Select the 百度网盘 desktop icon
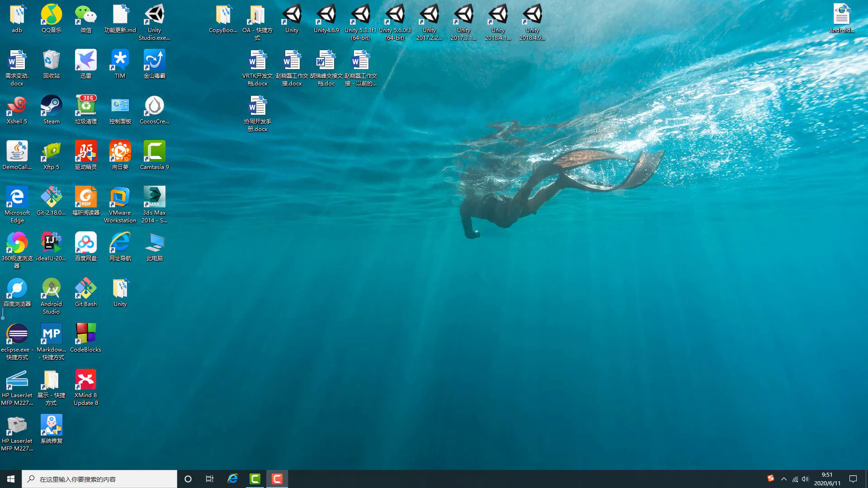The height and width of the screenshot is (488, 868). tap(86, 247)
